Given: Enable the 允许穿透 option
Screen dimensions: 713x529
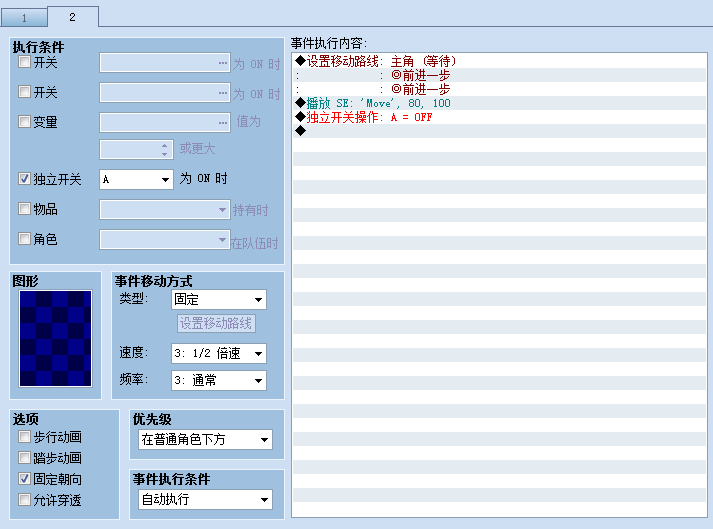Looking at the screenshot, I should 24,500.
